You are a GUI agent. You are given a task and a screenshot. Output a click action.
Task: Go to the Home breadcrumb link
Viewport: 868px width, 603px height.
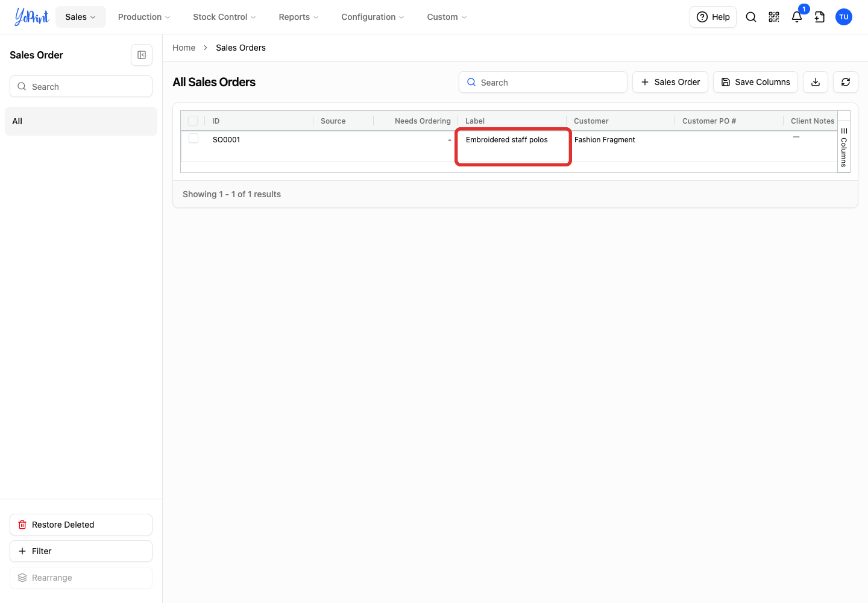[184, 48]
